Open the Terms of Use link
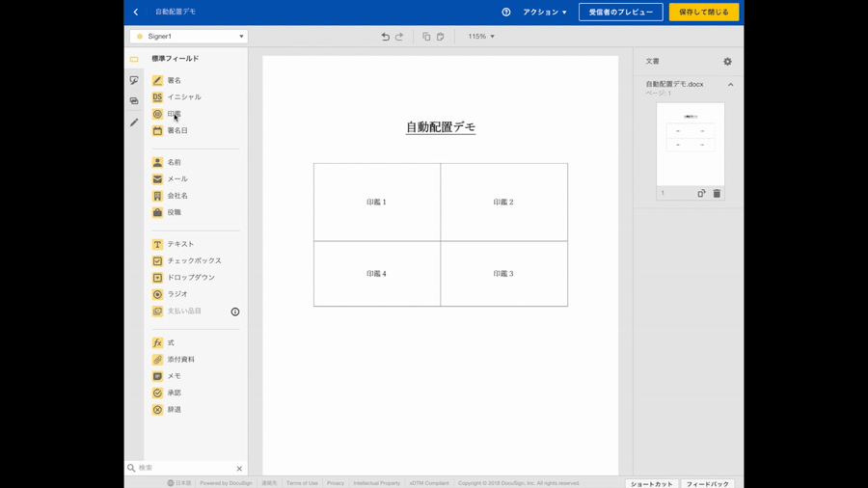The height and width of the screenshot is (488, 868). click(302, 483)
